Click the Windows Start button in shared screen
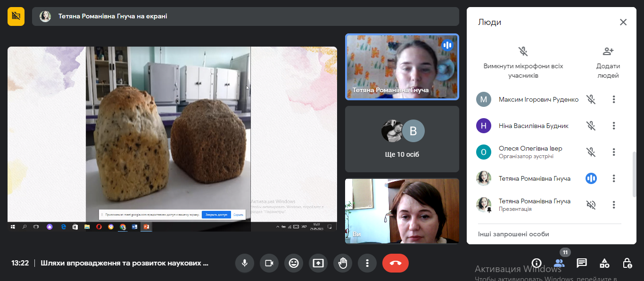Image resolution: width=644 pixels, height=281 pixels. click(x=13, y=227)
